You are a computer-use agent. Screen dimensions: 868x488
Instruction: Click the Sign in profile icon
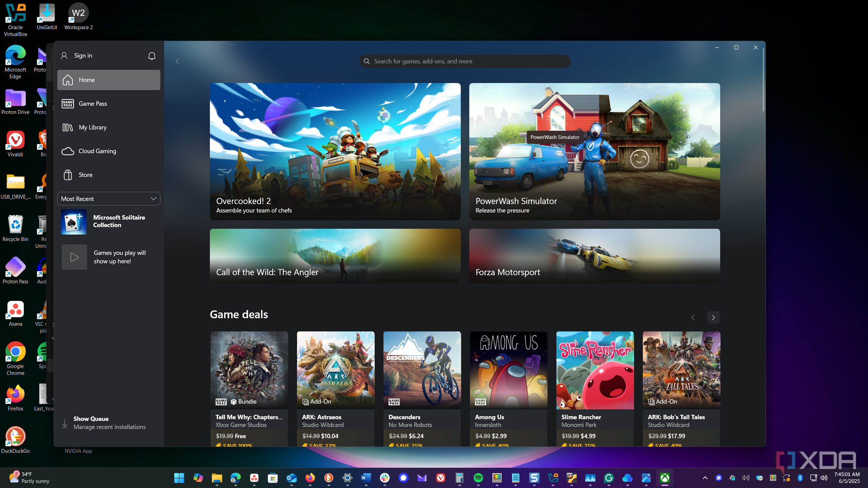coord(64,56)
